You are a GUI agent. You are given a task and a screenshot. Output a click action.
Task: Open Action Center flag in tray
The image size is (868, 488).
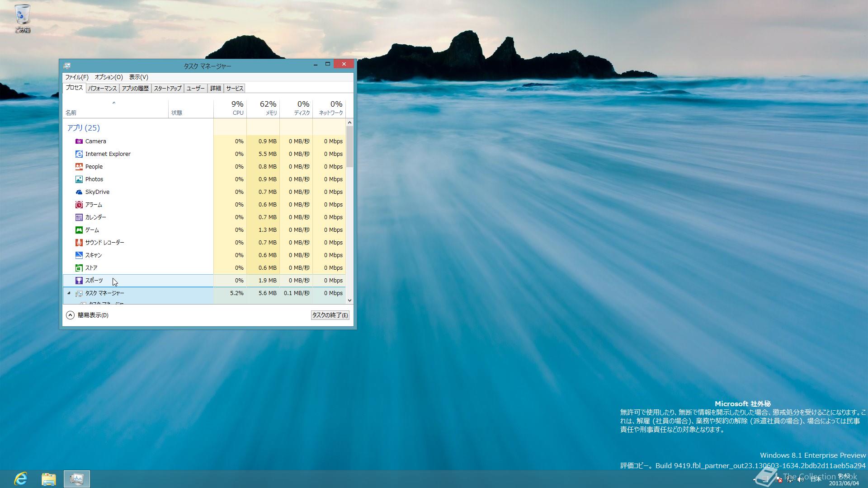[x=779, y=479]
